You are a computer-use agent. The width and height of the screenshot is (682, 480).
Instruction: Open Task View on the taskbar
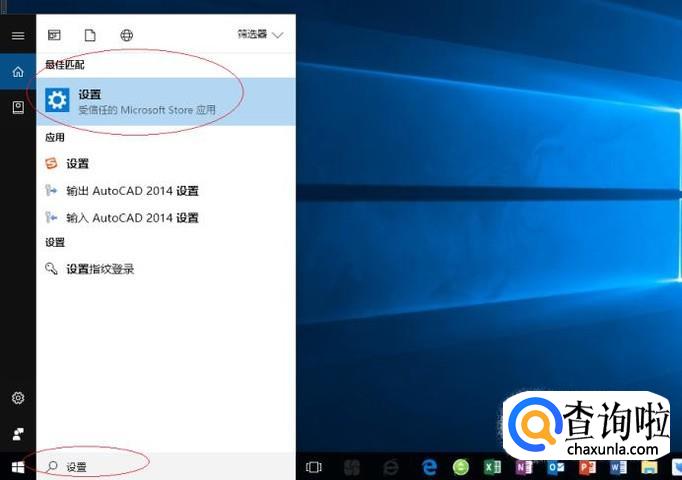pos(314,467)
